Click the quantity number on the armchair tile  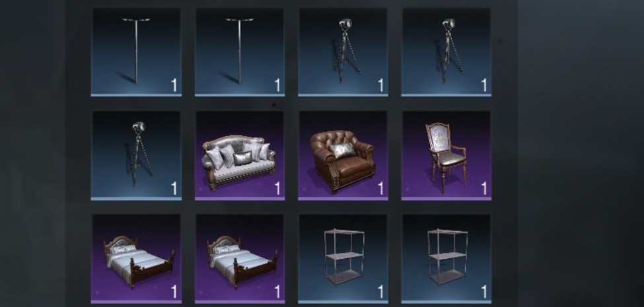380,188
